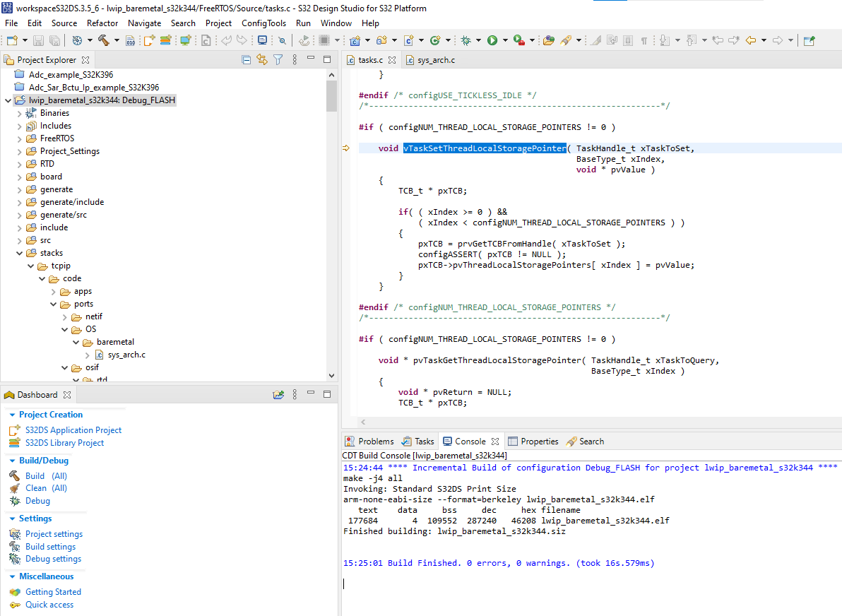Click the hammer Build icon in toolbar

(104, 40)
